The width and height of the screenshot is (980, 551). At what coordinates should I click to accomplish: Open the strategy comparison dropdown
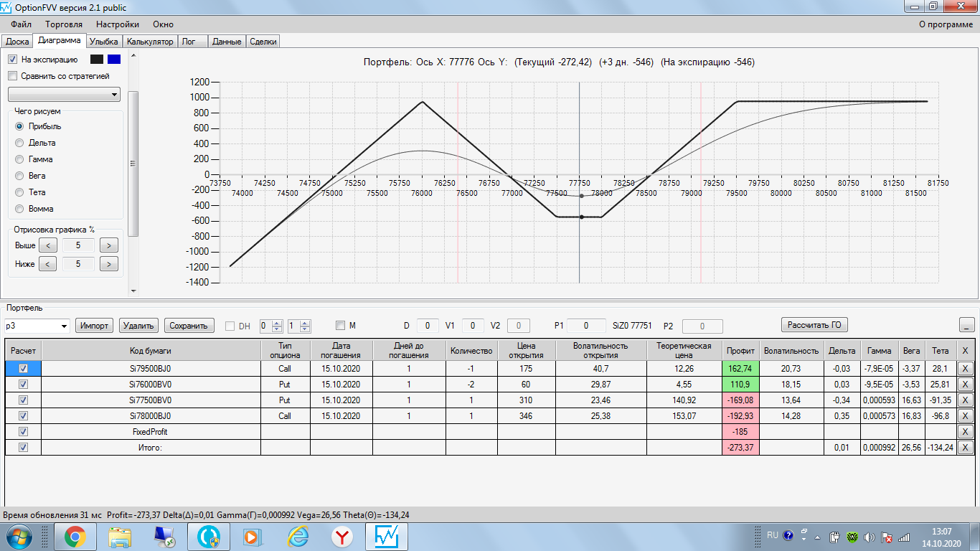tap(65, 95)
